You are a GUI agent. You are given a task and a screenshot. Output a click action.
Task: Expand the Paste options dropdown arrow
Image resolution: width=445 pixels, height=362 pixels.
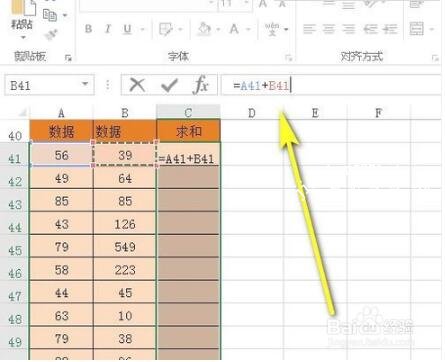pyautogui.click(x=23, y=37)
